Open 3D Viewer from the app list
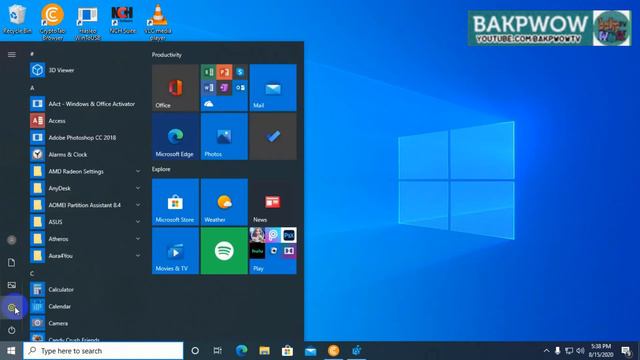640x360 pixels. (86, 70)
